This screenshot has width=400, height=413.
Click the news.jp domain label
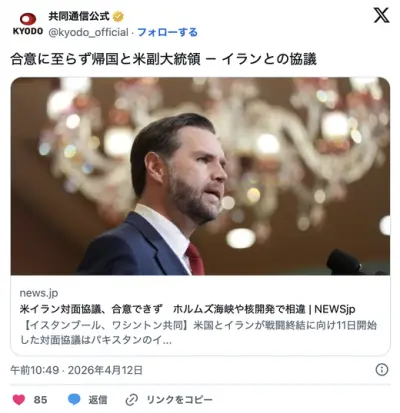click(39, 293)
